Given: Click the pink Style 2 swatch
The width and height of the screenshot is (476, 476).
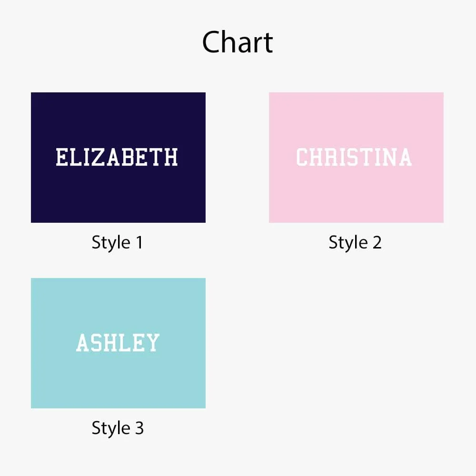Looking at the screenshot, I should [356, 157].
